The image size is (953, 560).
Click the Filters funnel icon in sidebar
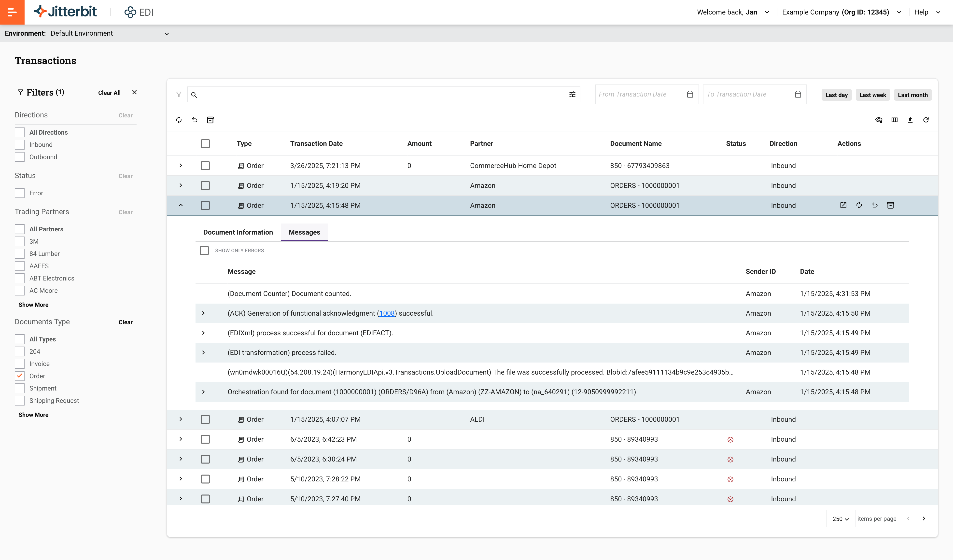[20, 92]
